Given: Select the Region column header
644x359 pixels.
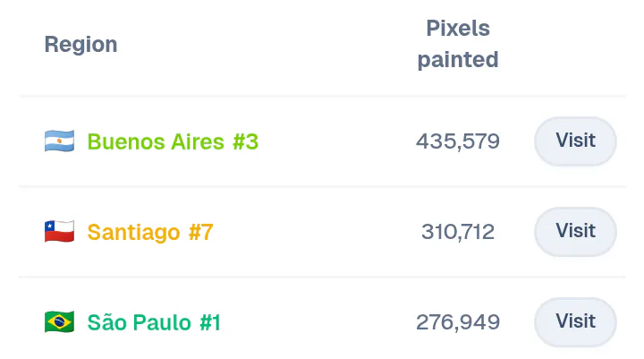Looking at the screenshot, I should pos(80,45).
